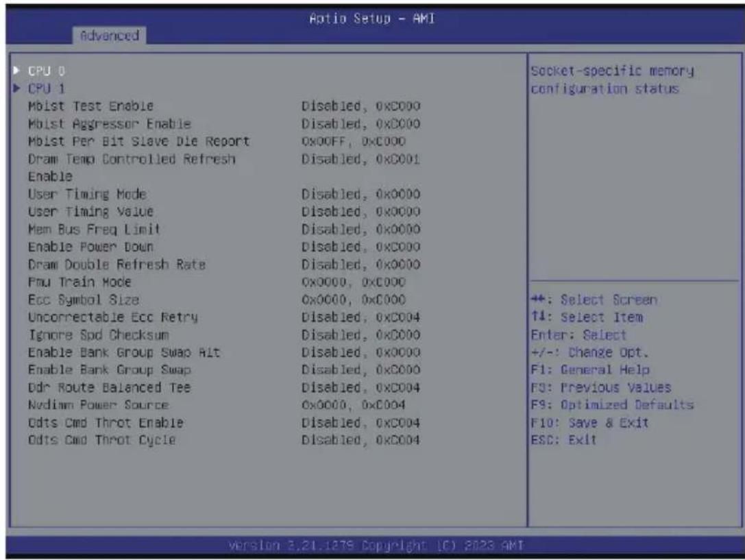Viewport: 745px width, 560px height.
Task: Select Nvdimm Power Source label
Action: [x=99, y=404]
